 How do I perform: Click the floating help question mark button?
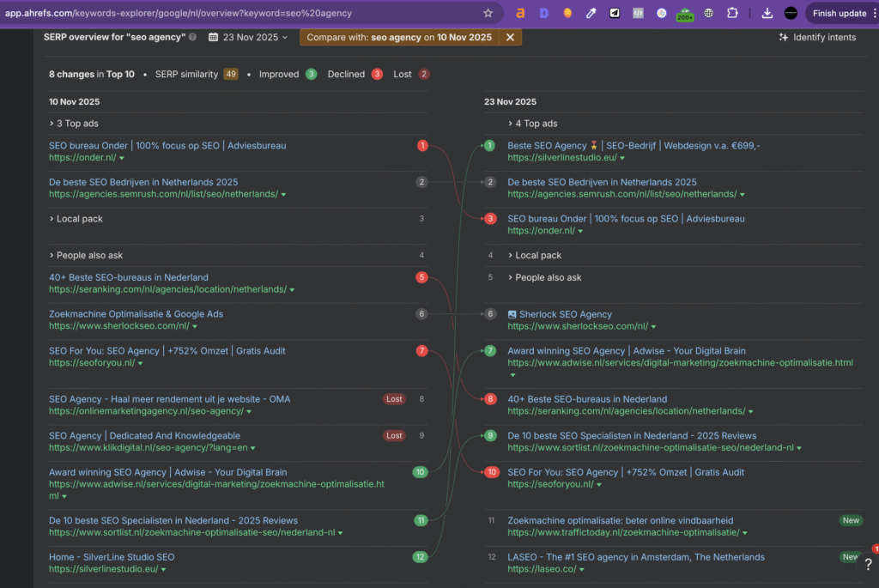(867, 564)
